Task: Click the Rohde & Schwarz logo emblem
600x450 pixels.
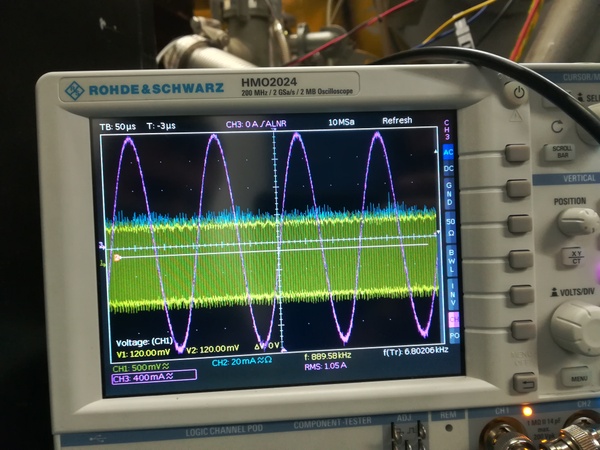Action: [74, 90]
